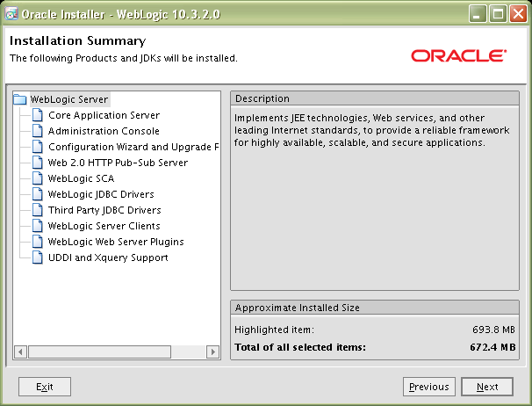Image resolution: width=532 pixels, height=406 pixels.
Task: Go back with the Previous button
Action: pyautogui.click(x=428, y=387)
